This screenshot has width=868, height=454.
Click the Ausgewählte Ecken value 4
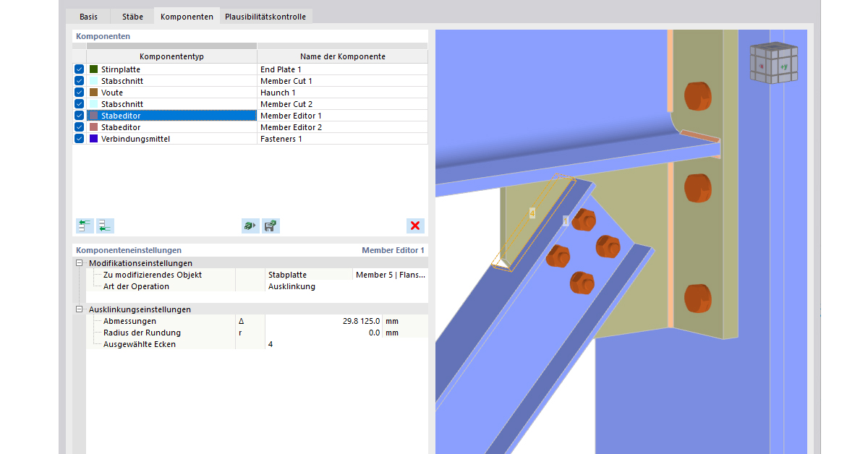coord(346,344)
